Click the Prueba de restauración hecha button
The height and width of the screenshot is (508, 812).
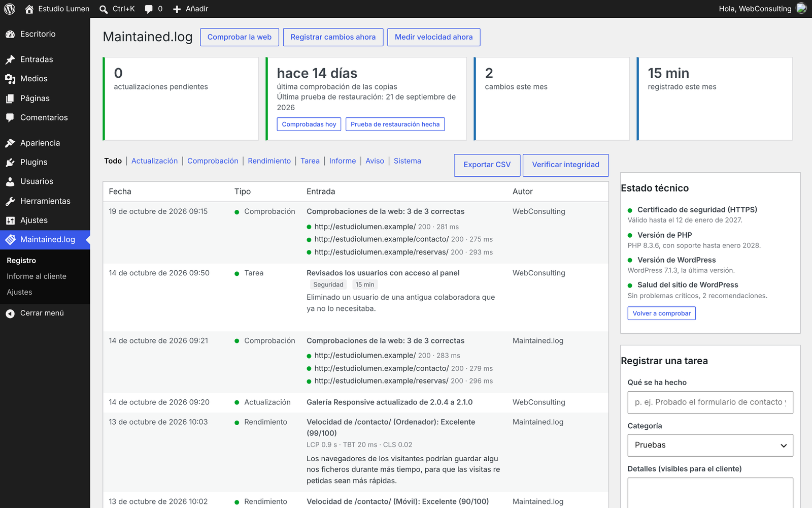point(395,124)
